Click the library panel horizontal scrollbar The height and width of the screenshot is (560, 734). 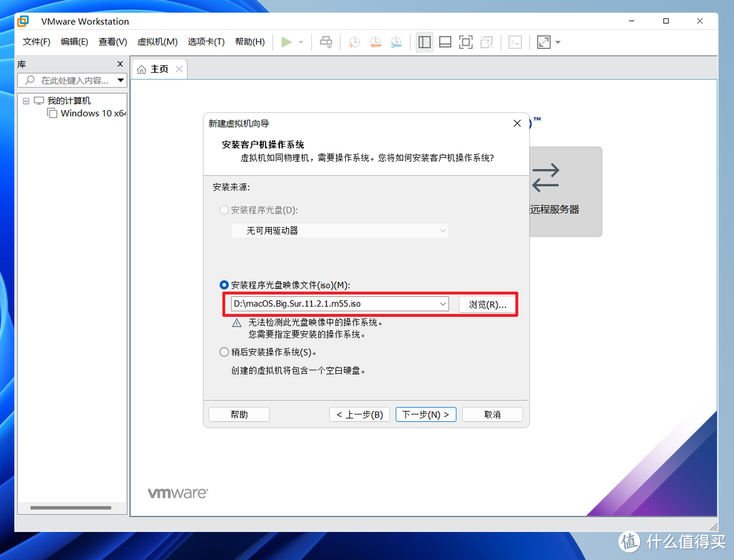pyautogui.click(x=71, y=508)
